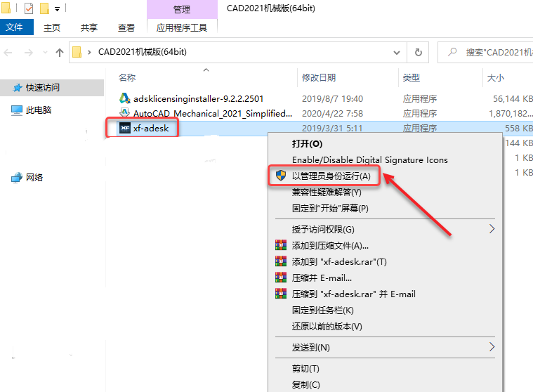The image size is (533, 392).
Task: Click WinRAR icon beside 添加到 "xf-adesk.rar"(T)
Action: 281,261
